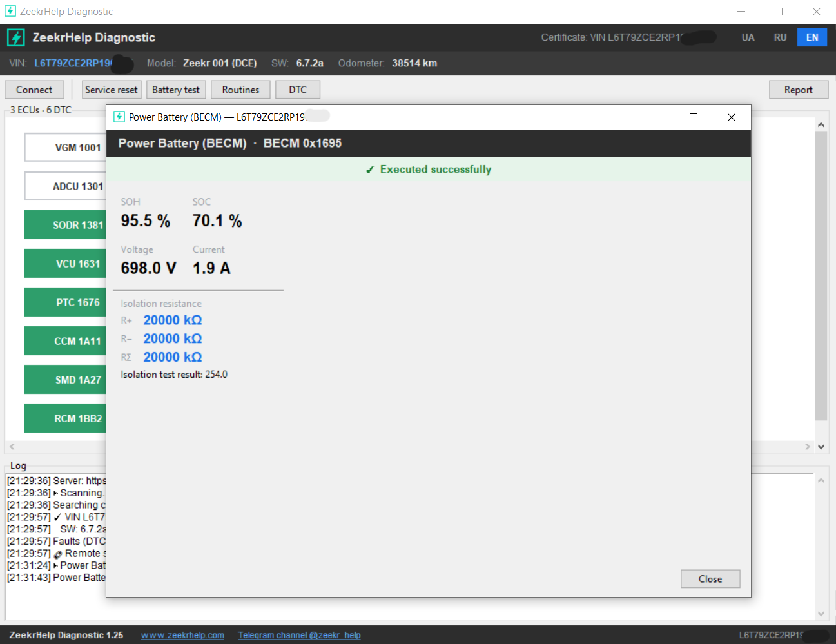Click the R− isolation value 20000 kΩ
836x644 pixels.
pyautogui.click(x=173, y=338)
